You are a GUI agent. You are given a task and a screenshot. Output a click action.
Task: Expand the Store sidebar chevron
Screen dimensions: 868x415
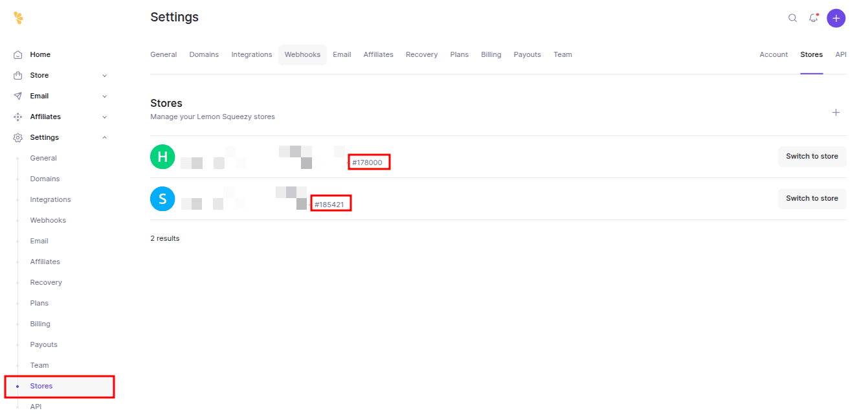pos(105,76)
